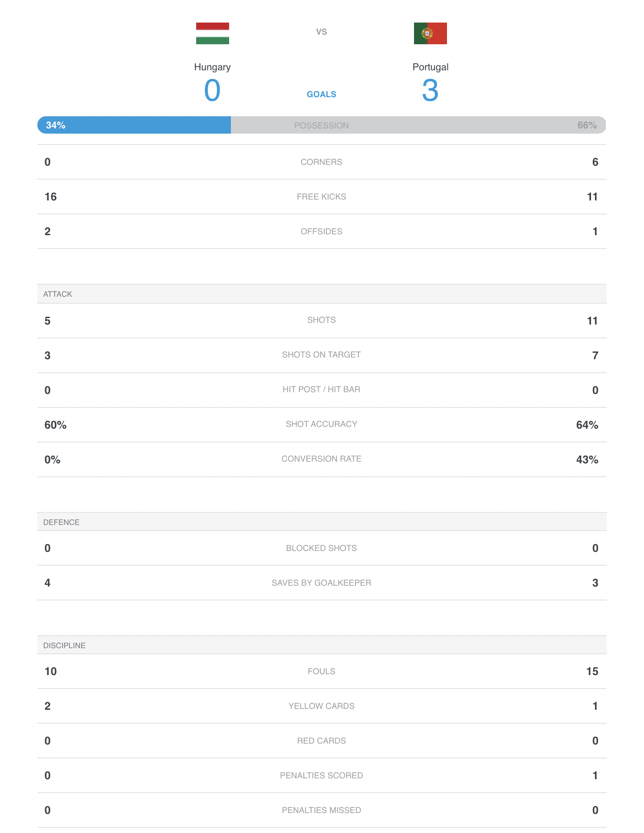Screen dimensions: 644x833
Task: Click the PENALTIES SCORED label
Action: point(321,776)
